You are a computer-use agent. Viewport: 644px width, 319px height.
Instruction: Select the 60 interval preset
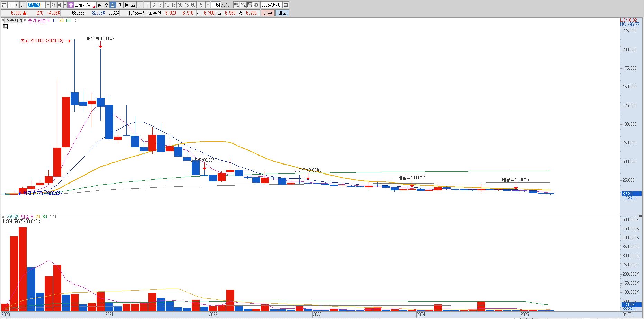(x=193, y=5)
